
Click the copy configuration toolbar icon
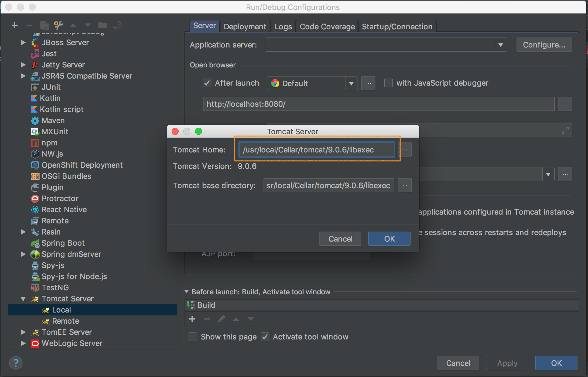point(44,26)
